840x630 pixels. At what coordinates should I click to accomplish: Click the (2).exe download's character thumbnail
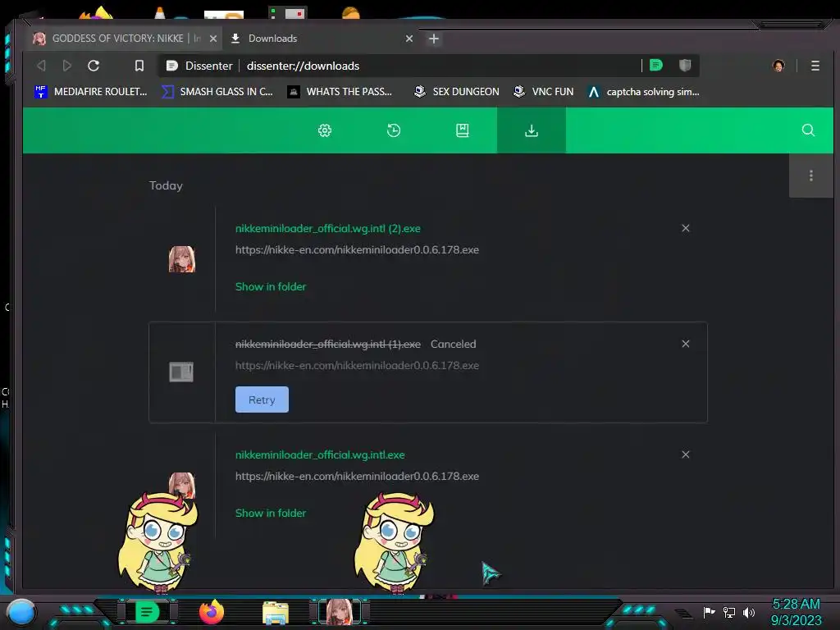pyautogui.click(x=182, y=259)
